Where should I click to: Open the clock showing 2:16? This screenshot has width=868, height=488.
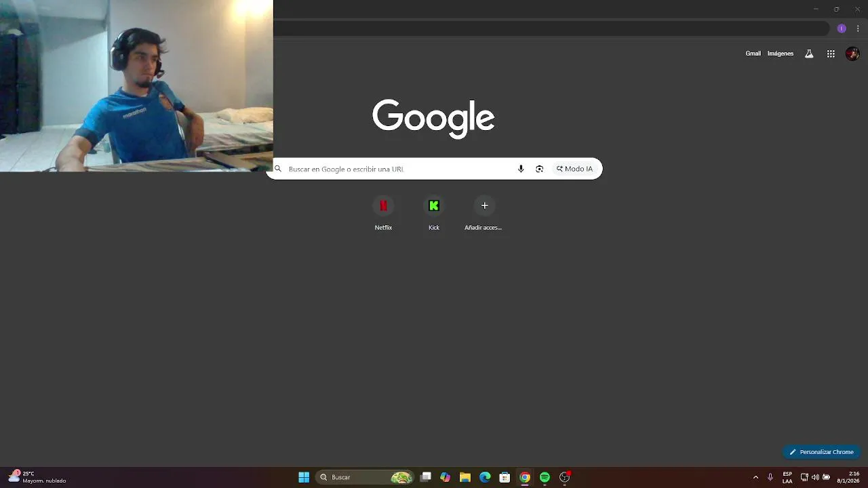point(848,477)
